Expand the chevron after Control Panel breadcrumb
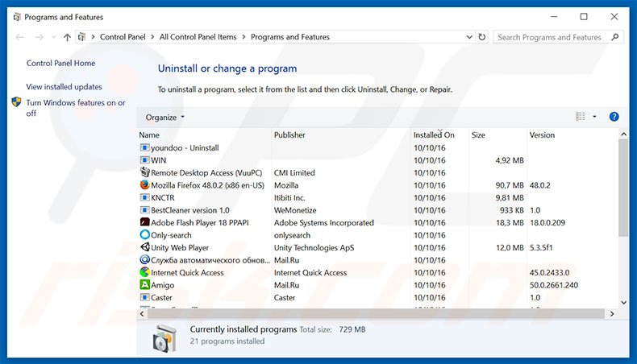Image resolution: width=637 pixels, height=364 pixels. [152, 37]
